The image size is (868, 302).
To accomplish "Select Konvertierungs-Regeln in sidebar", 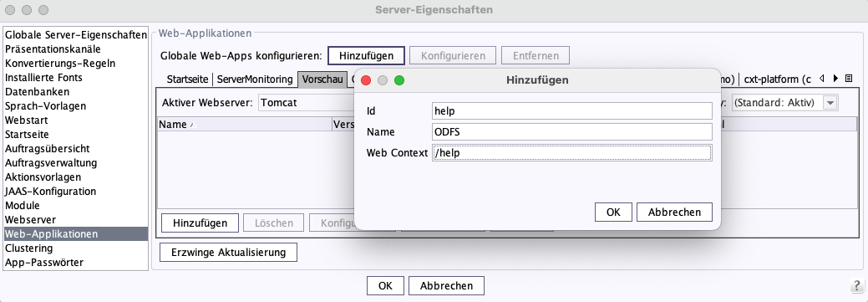I will click(x=76, y=64).
